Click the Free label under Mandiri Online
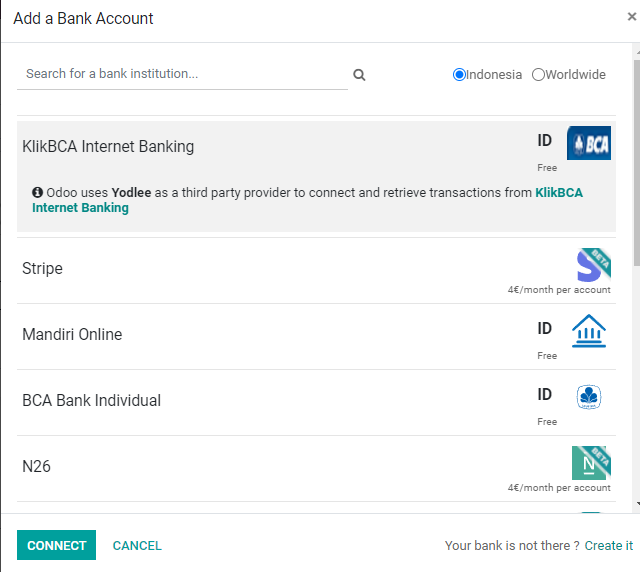Screen dimensions: 640x572 click(547, 356)
